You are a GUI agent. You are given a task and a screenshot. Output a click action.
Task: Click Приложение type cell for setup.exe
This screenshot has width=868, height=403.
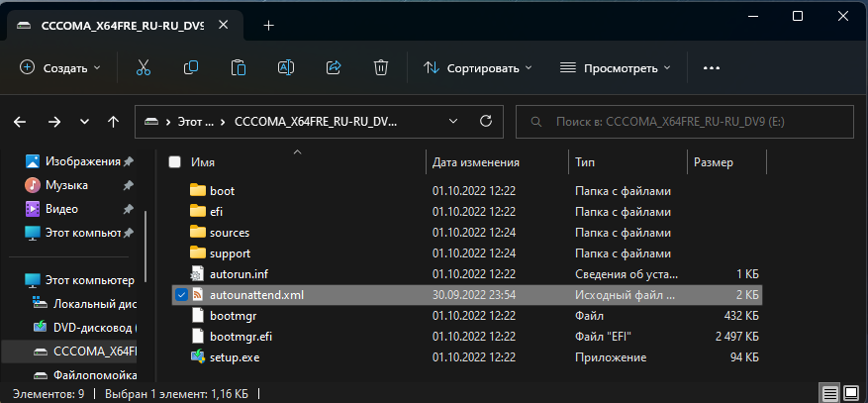(610, 357)
